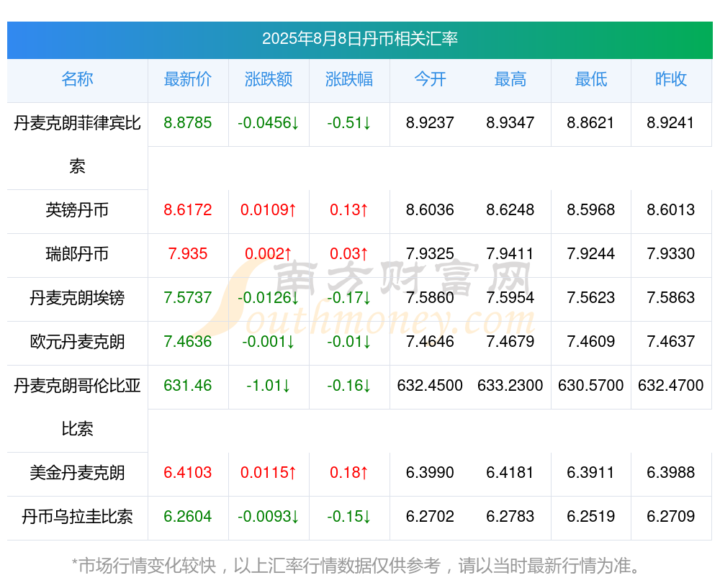The width and height of the screenshot is (720, 588).
Task: Select the 涨跌幅 column header
Action: coord(349,79)
